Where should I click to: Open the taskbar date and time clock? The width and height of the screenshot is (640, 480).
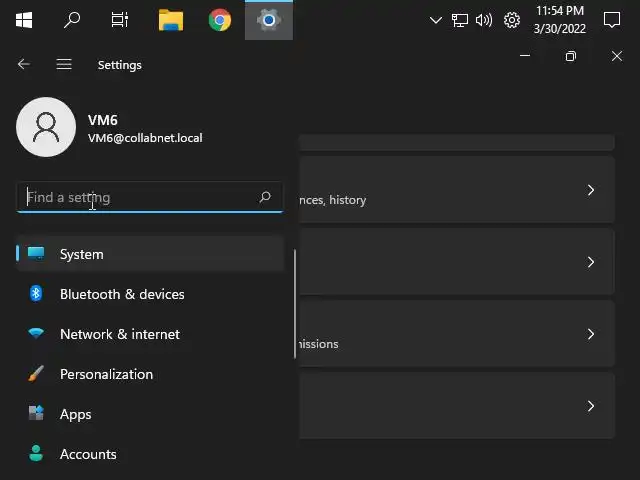click(x=559, y=20)
